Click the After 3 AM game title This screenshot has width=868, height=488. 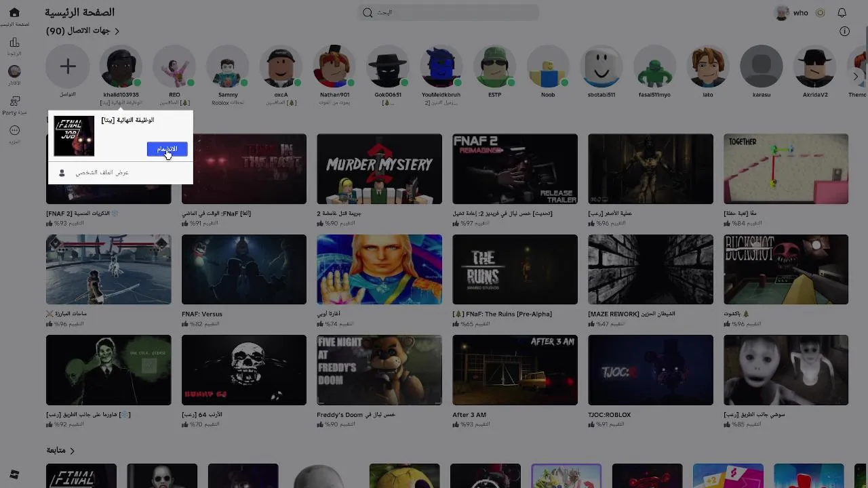click(x=469, y=415)
